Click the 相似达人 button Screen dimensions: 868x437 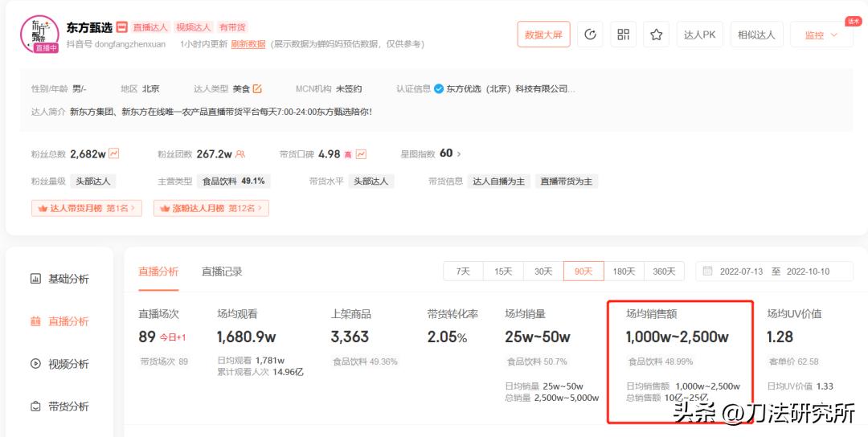(757, 35)
